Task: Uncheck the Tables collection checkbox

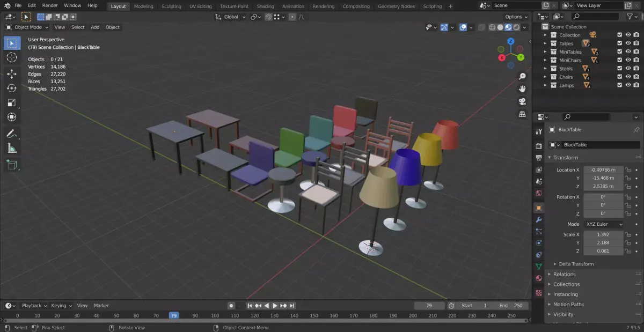Action: pyautogui.click(x=620, y=43)
